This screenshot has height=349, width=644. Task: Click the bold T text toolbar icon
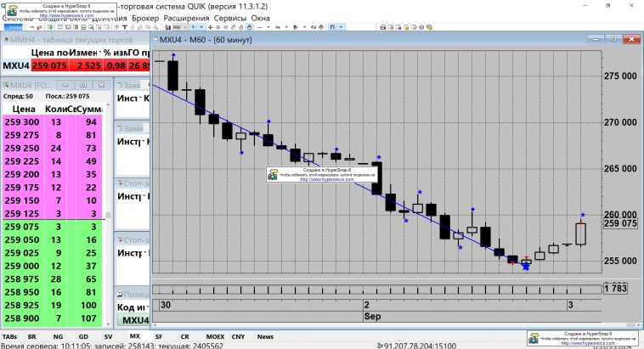125,27
